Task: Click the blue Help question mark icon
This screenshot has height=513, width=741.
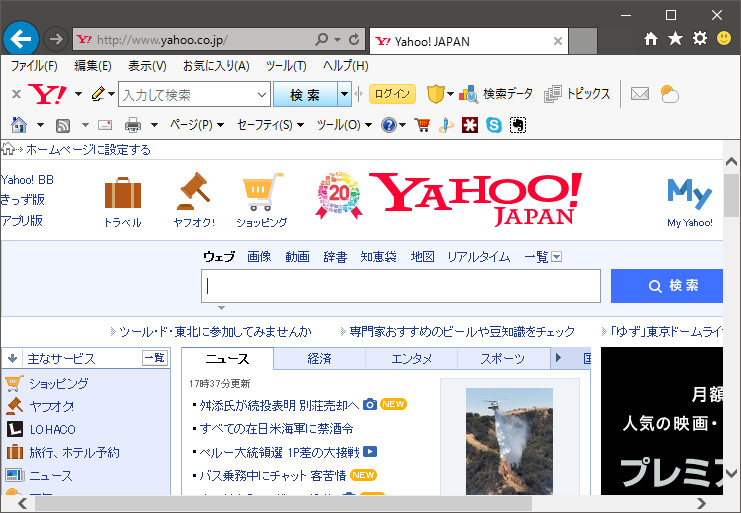Action: click(388, 125)
